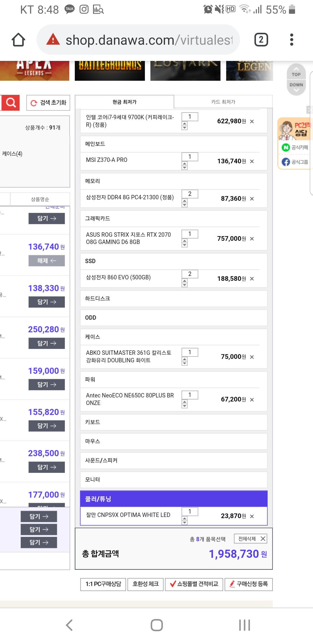313x644 pixels.
Task: Select the 현금 최저가 tab
Action: pyautogui.click(x=124, y=102)
